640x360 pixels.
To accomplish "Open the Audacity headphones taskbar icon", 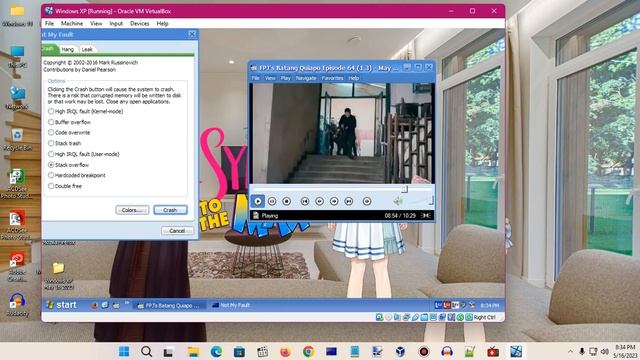I will [447, 351].
